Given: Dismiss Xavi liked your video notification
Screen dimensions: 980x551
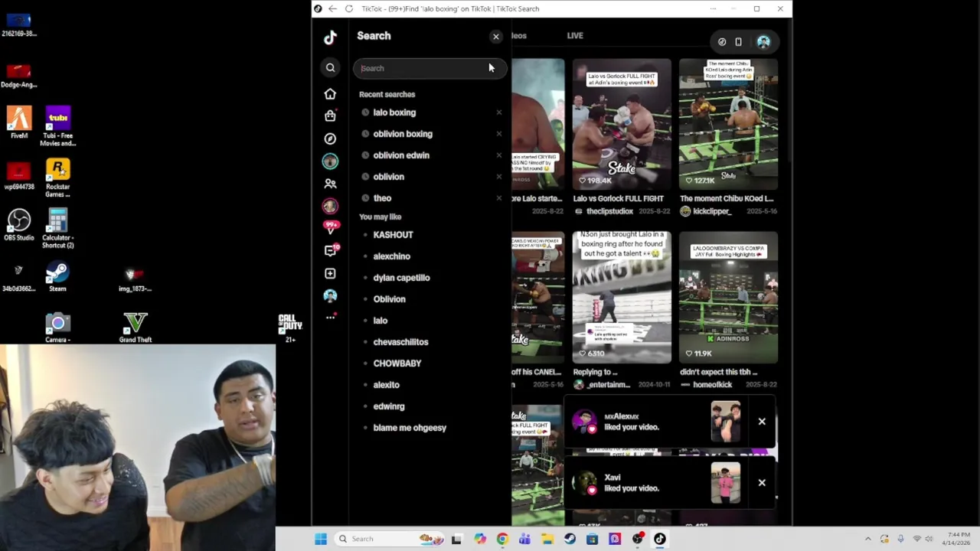Looking at the screenshot, I should pyautogui.click(x=762, y=483).
